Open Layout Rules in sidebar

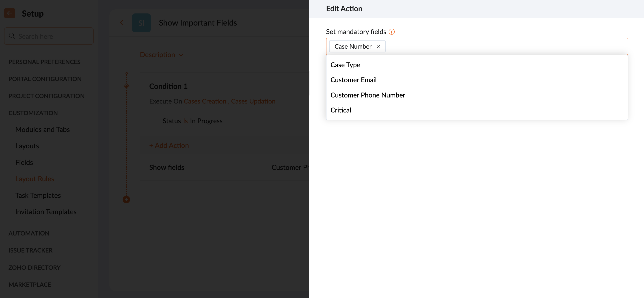coord(35,179)
